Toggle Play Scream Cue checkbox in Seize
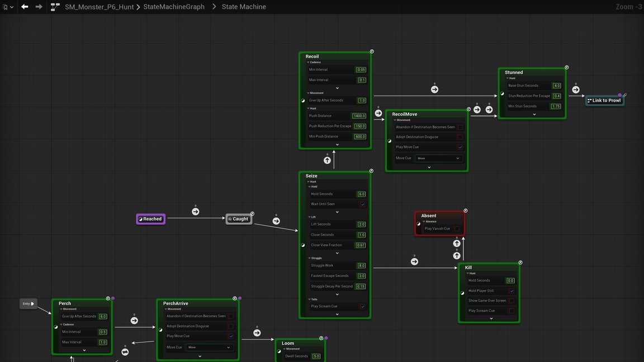The height and width of the screenshot is (362, 644). (363, 306)
